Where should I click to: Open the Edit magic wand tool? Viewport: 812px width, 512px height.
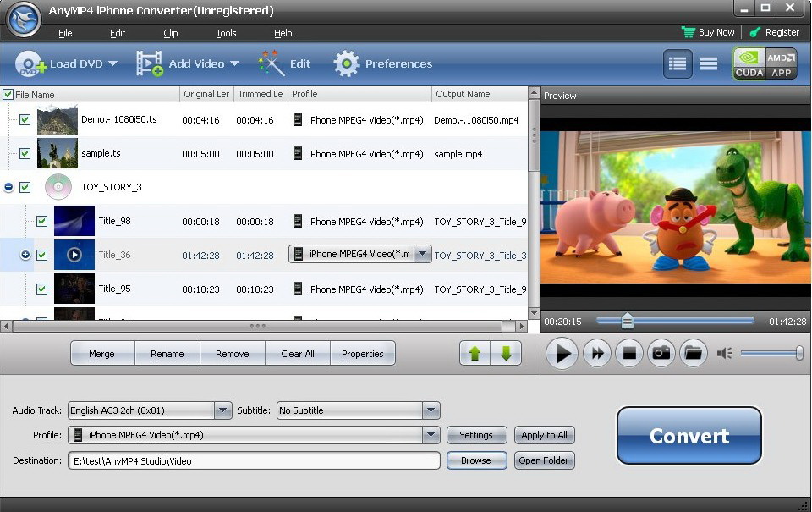click(271, 63)
